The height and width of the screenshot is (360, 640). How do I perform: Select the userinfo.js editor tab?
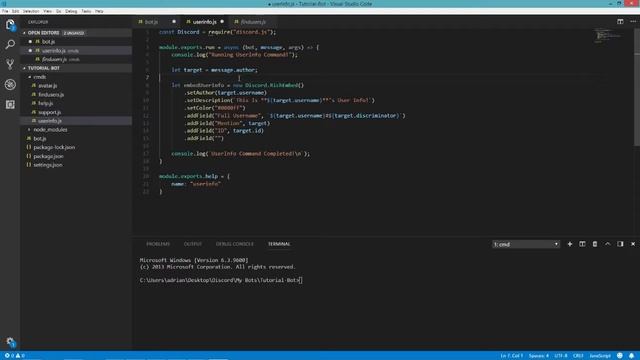(204, 22)
